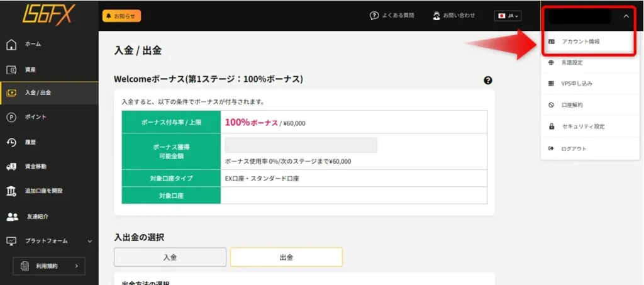The width and height of the screenshot is (644, 285).
Task: Click the prohibited icon beside 口座解約
Action: pyautogui.click(x=551, y=105)
